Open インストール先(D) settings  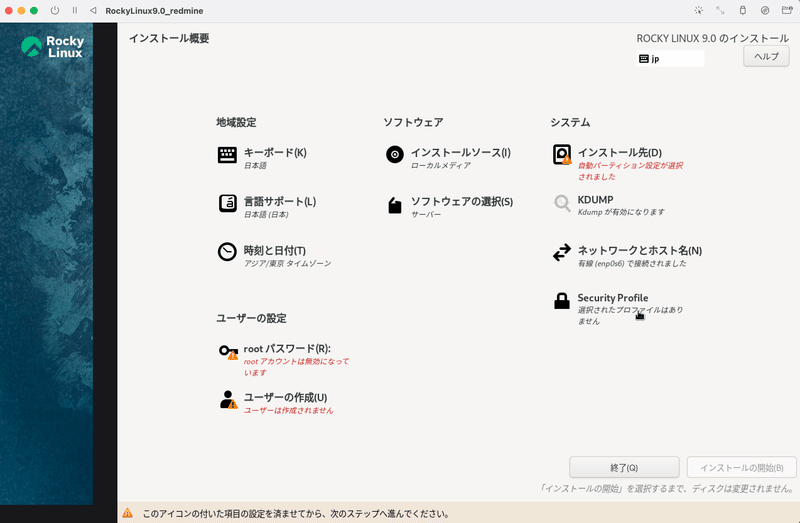click(x=619, y=153)
